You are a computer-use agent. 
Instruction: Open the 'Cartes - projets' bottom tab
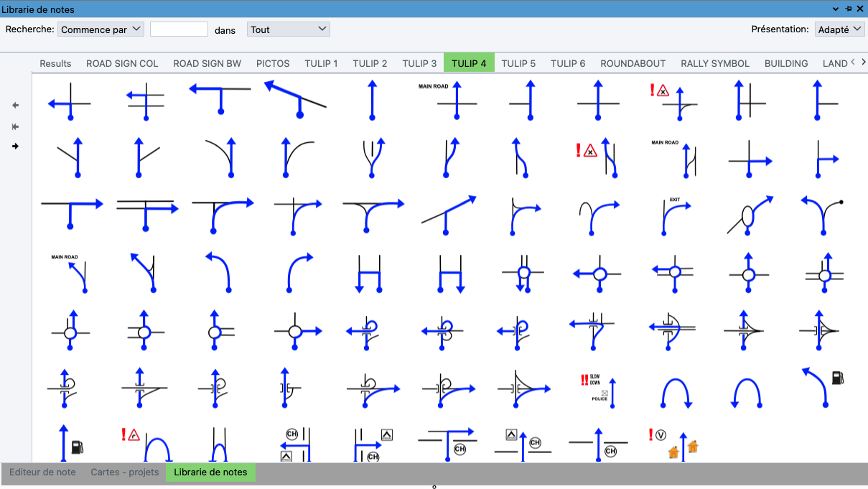(124, 472)
